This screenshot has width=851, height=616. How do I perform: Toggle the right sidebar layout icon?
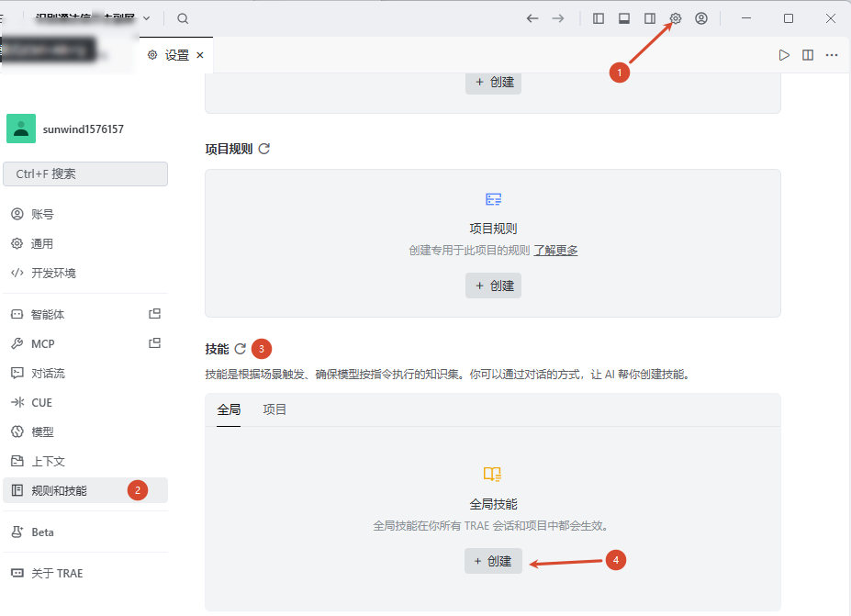pos(650,18)
